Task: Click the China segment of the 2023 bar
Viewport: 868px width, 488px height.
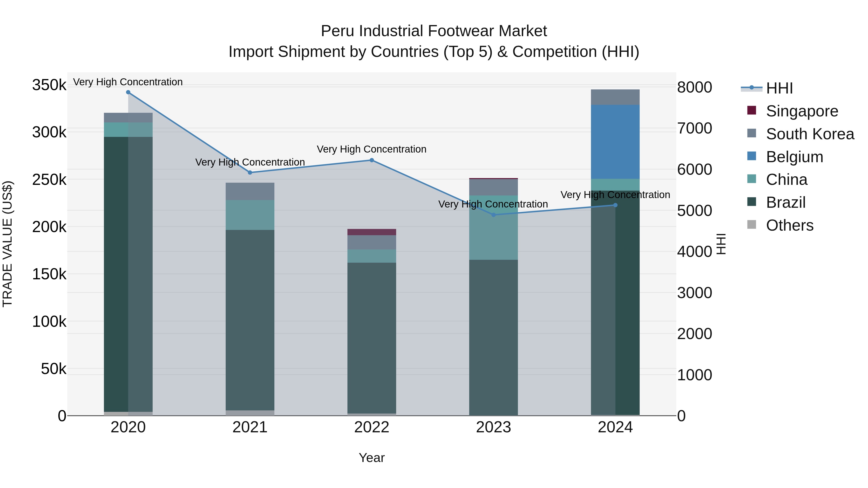Action: pos(494,228)
